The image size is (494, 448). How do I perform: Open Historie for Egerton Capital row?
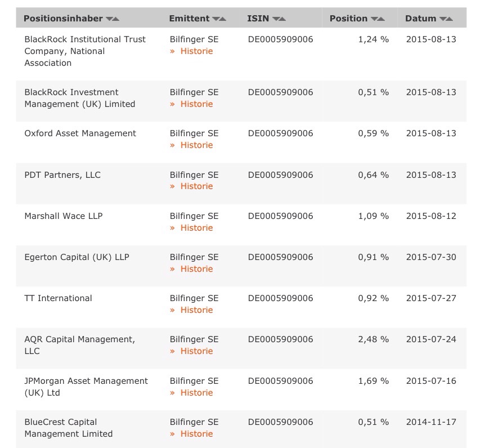click(x=196, y=269)
